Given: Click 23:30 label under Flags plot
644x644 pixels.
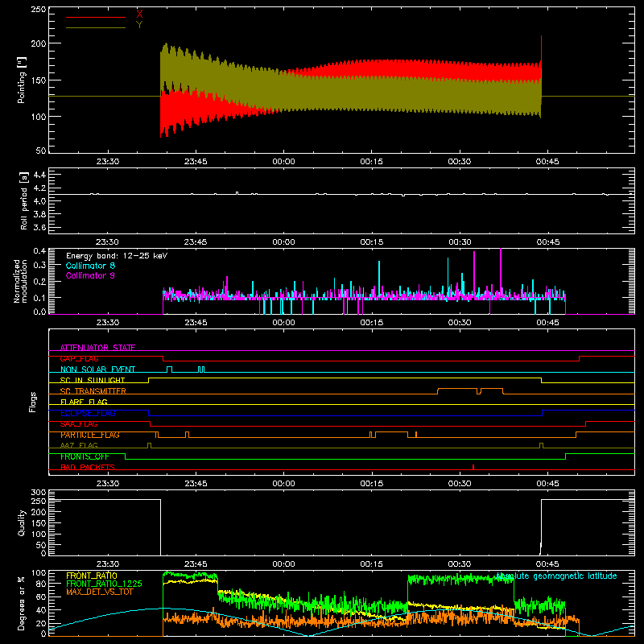Looking at the screenshot, I should 108,484.
